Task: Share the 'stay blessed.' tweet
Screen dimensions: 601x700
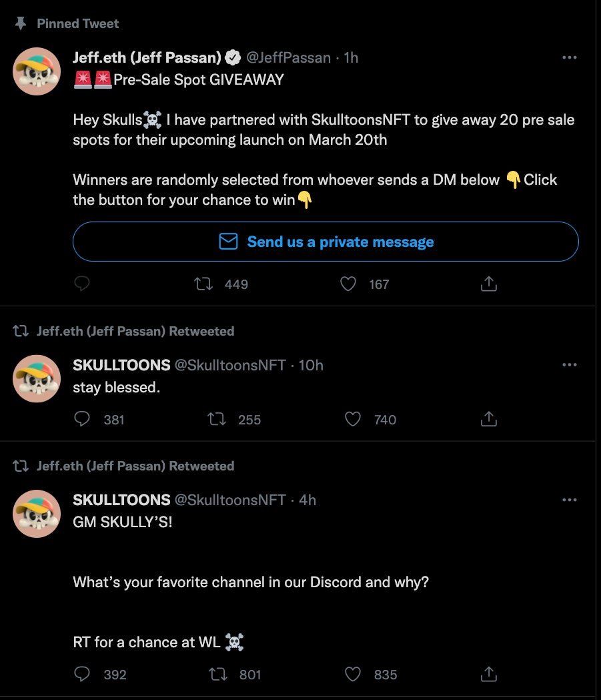Action: pos(489,419)
